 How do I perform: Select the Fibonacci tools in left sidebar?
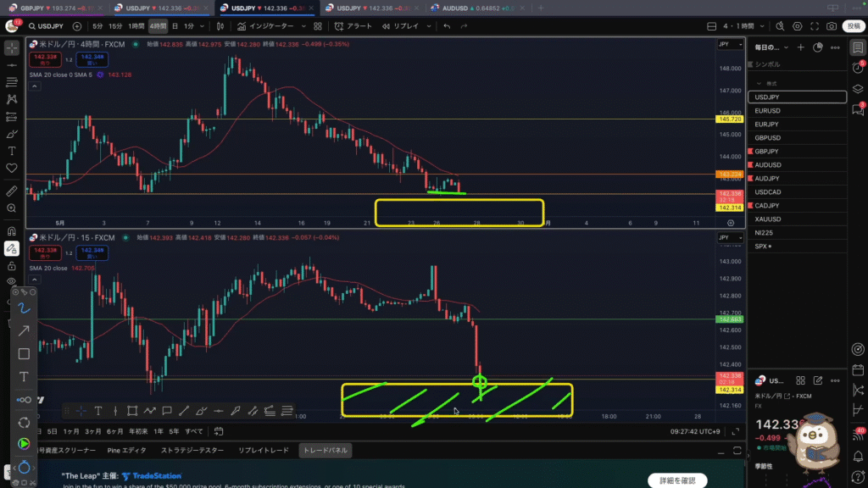coord(12,82)
